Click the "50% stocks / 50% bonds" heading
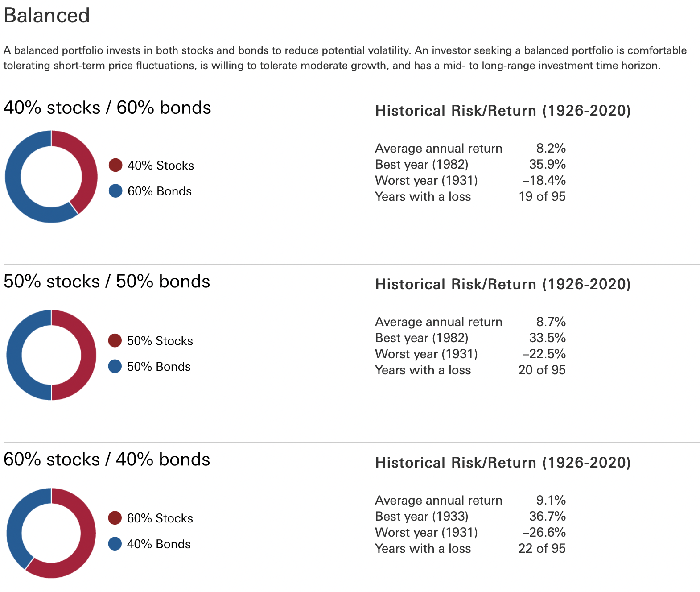The width and height of the screenshot is (700, 592). (x=107, y=282)
